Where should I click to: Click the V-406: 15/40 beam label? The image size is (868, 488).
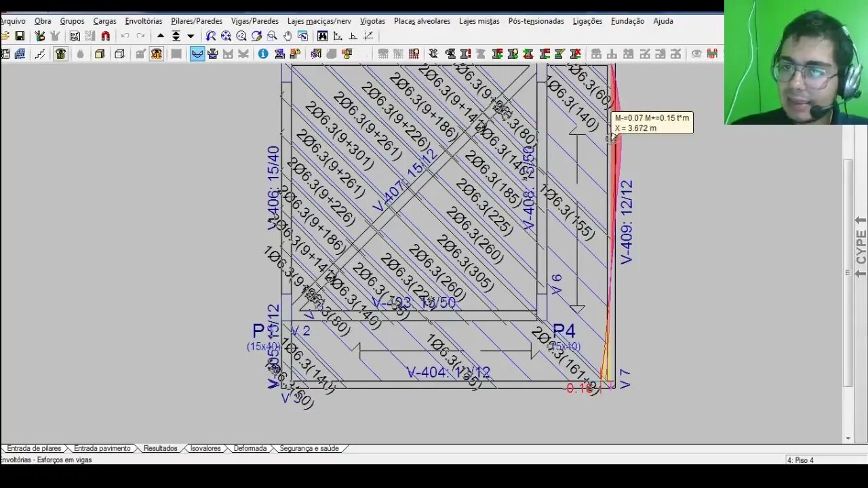point(273,188)
